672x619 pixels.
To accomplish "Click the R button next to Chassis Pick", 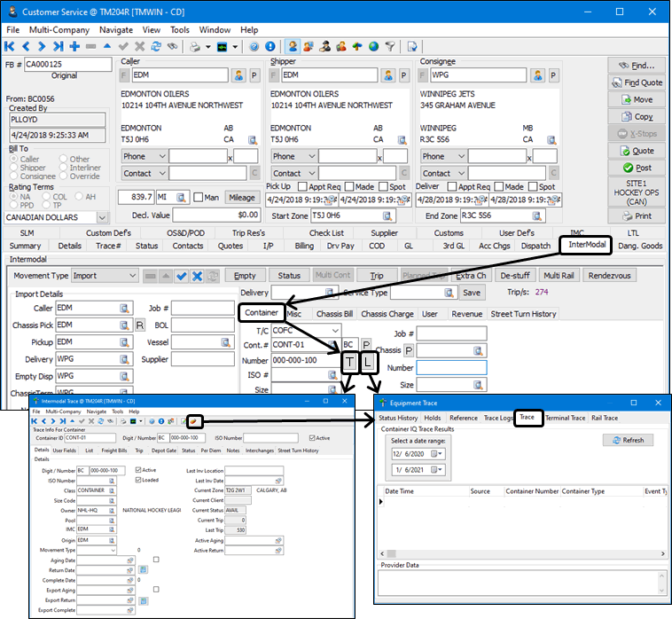I will pyautogui.click(x=139, y=325).
